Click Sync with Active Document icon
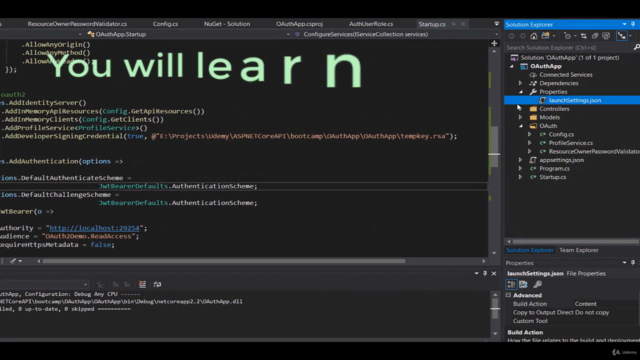Screen dimensions: 640x360 tap(584, 36)
